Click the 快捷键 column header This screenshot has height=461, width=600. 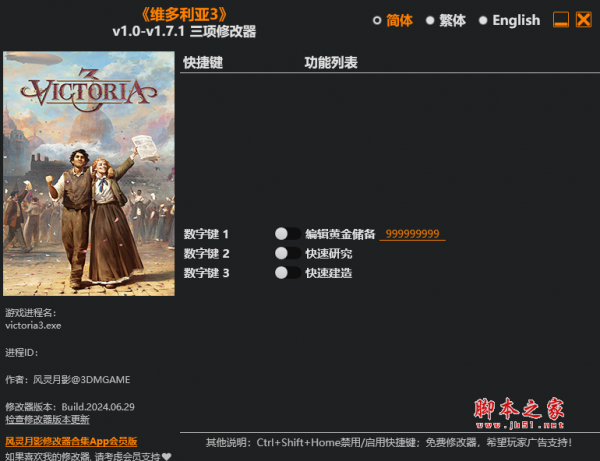(x=203, y=62)
